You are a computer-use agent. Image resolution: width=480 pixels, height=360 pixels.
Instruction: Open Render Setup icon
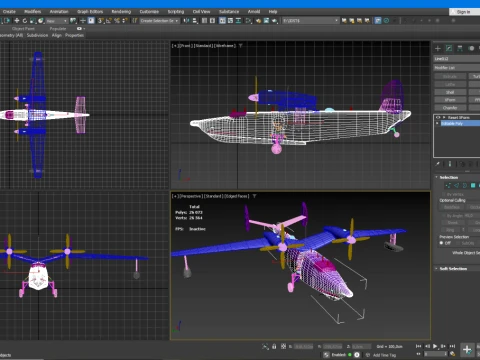coord(258,21)
